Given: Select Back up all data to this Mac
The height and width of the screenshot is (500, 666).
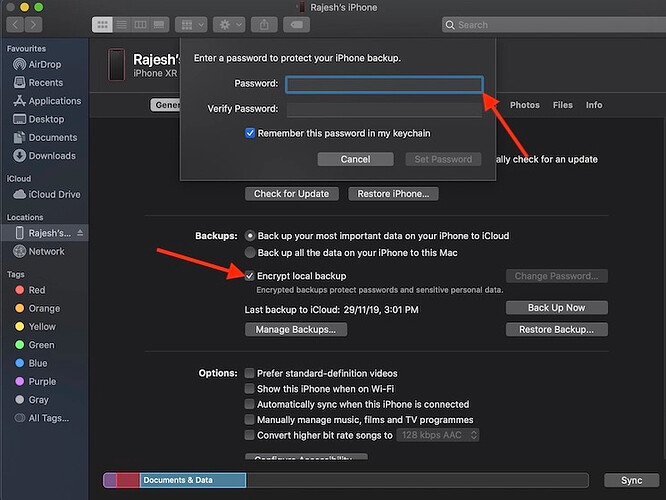Looking at the screenshot, I should (251, 255).
